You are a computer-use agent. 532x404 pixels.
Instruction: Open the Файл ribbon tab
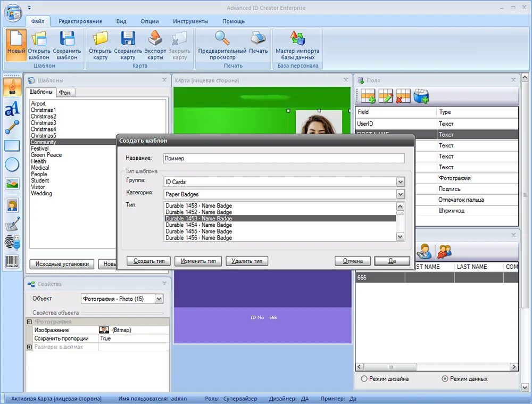(38, 21)
